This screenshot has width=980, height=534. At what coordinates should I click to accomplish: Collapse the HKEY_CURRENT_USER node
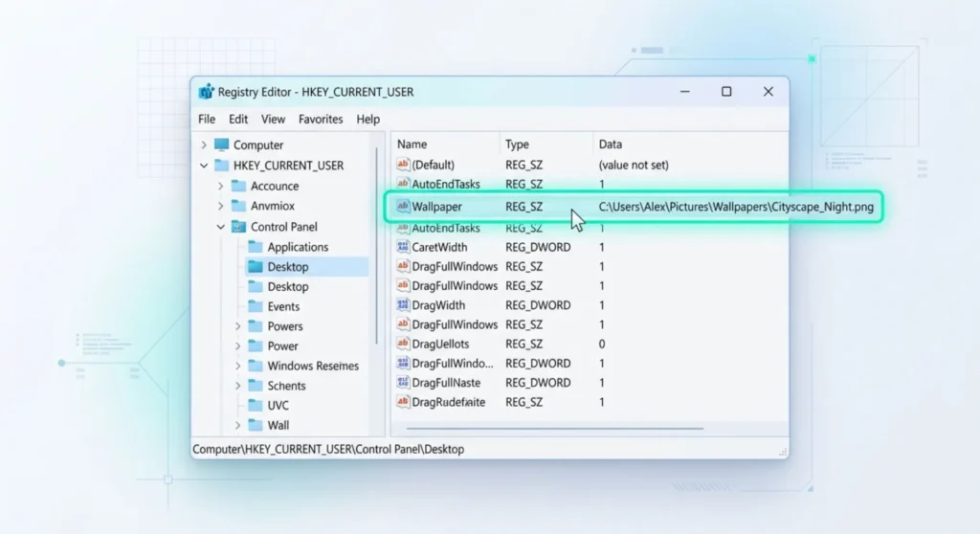[x=204, y=166]
